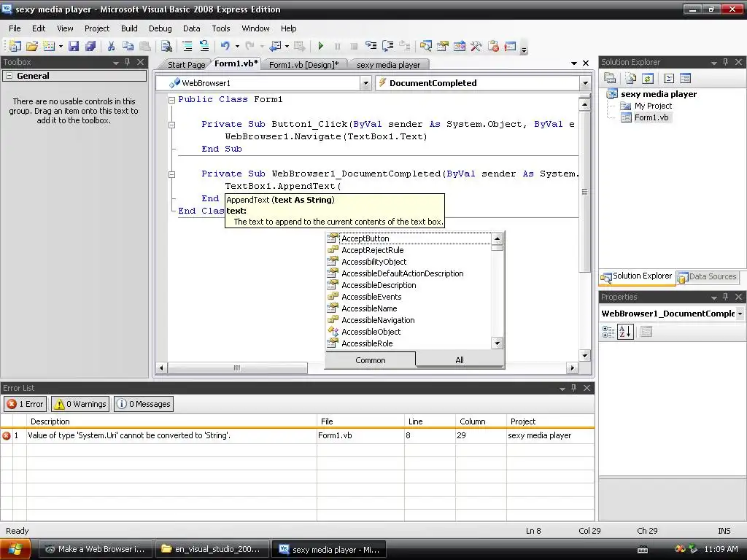Click the Open File folder icon

(x=32, y=46)
